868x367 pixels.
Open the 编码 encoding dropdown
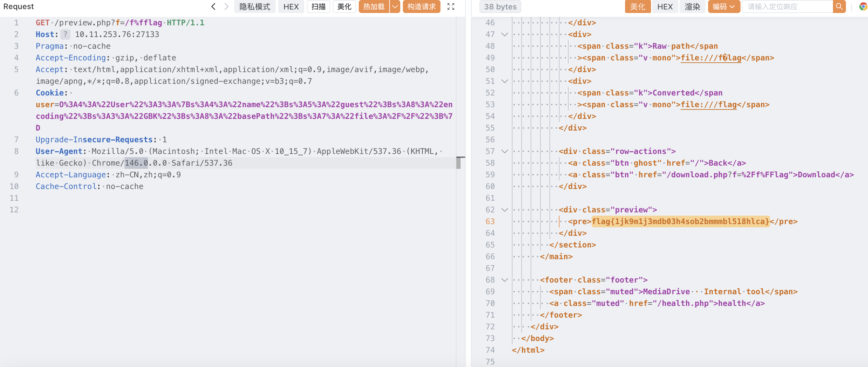pos(723,7)
